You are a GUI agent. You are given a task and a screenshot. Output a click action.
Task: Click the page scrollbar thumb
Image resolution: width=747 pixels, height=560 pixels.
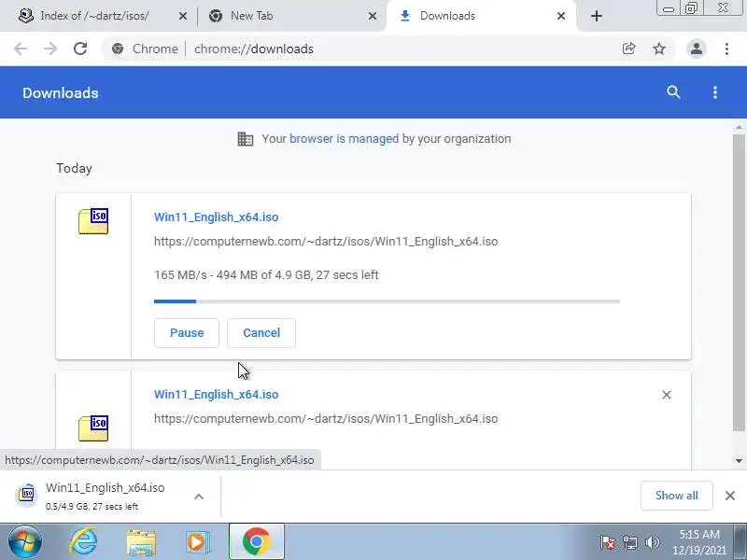(x=739, y=282)
